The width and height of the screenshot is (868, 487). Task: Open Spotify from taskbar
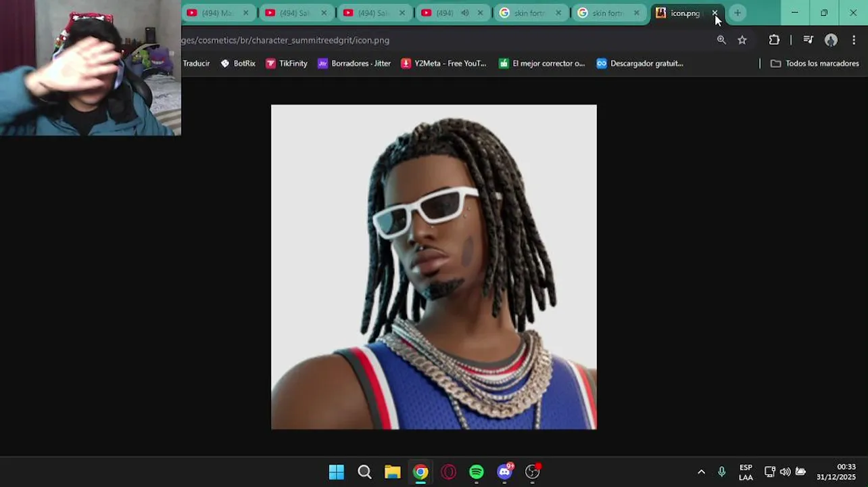[x=477, y=472]
